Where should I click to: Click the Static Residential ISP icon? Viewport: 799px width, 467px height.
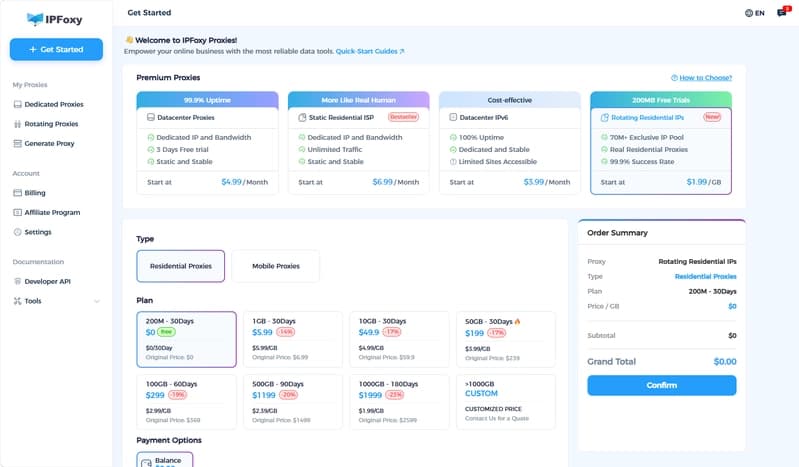click(302, 117)
